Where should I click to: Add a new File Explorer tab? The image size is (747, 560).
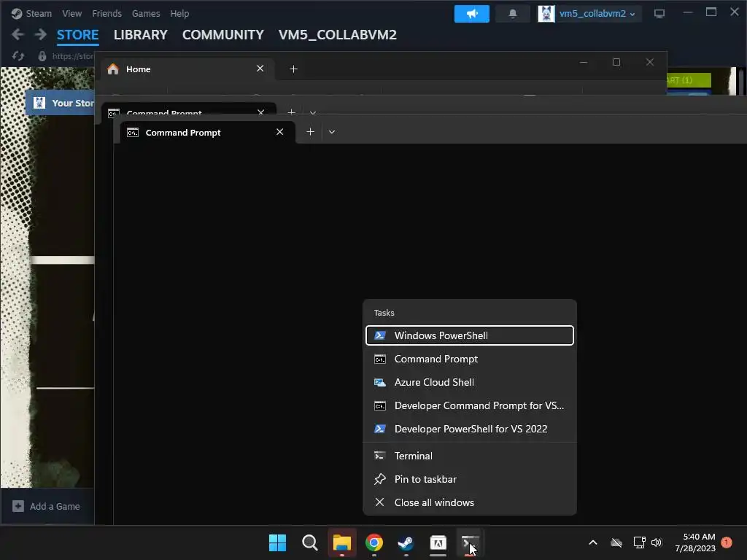[293, 69]
